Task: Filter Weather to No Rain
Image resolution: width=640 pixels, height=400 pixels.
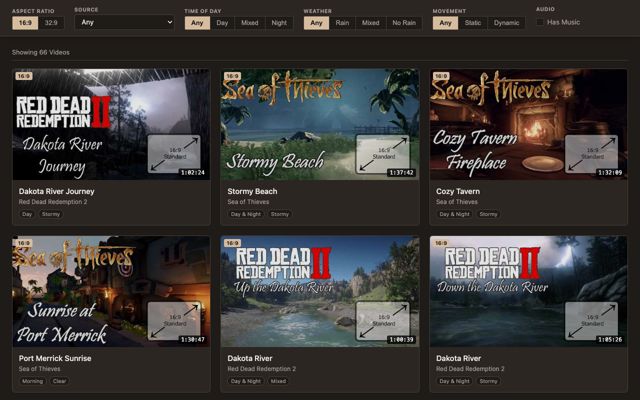Action: point(404,23)
